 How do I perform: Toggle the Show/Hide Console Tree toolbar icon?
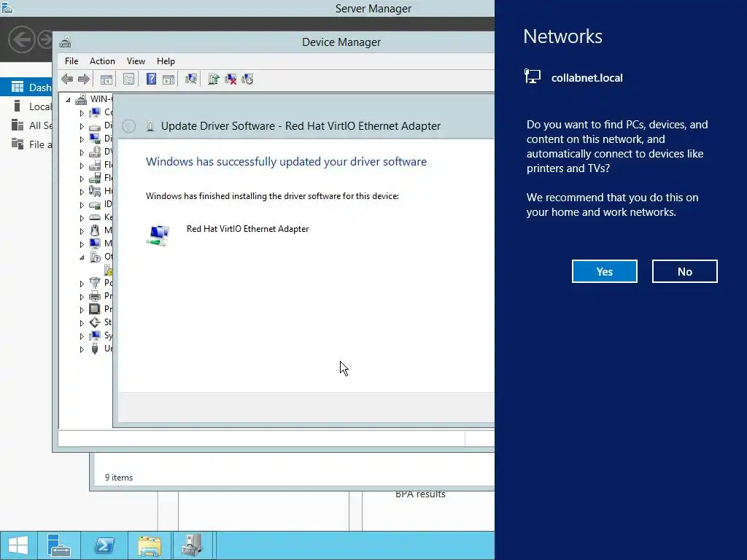[107, 79]
